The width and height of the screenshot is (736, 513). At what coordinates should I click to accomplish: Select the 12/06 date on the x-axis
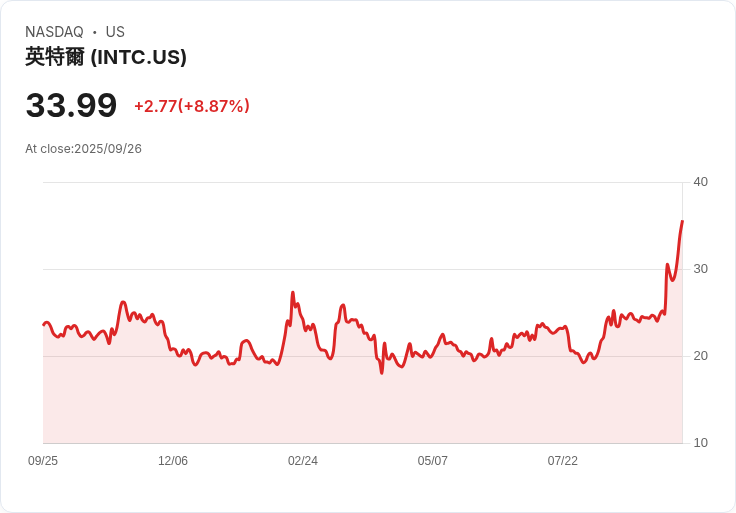click(x=173, y=461)
